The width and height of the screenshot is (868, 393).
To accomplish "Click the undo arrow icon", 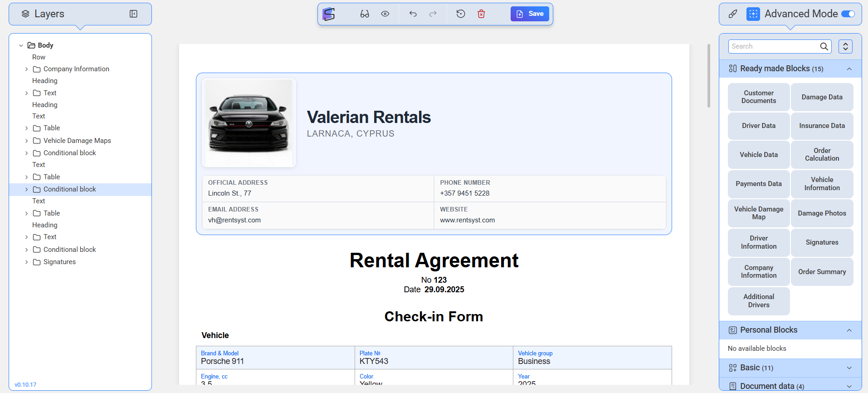I will click(x=413, y=14).
